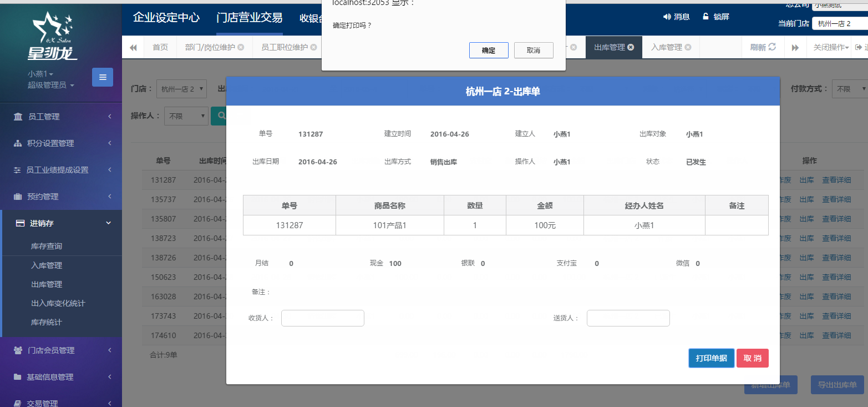The height and width of the screenshot is (407, 868).
Task: Toggle the sidebar with the hamburger icon
Action: point(103,77)
